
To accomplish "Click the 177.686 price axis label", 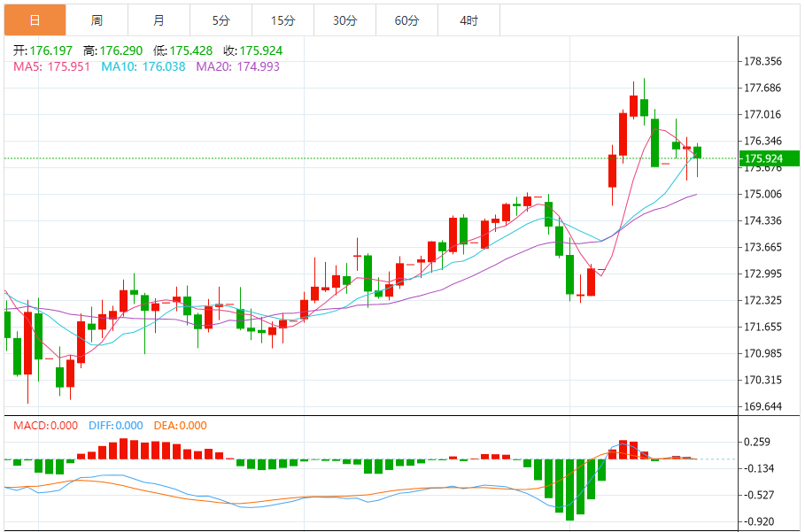I will pos(762,88).
